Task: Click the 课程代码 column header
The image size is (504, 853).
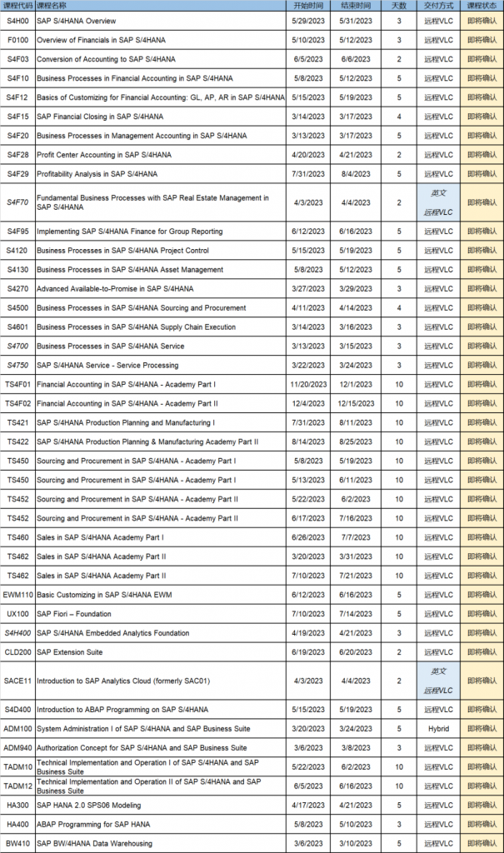Action: coord(17,5)
